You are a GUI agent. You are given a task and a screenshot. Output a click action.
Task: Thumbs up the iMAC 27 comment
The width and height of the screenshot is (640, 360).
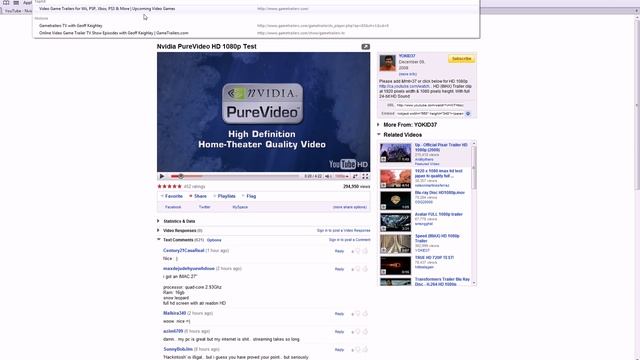tap(365, 269)
